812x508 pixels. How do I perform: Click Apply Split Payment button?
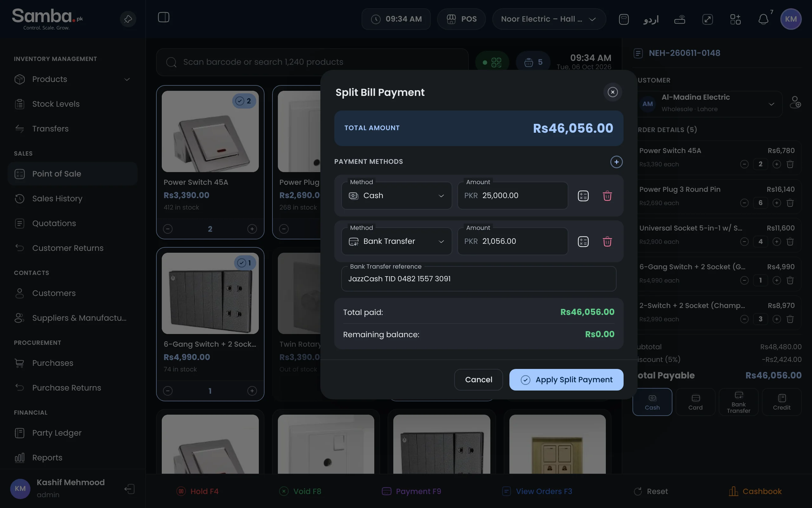(566, 380)
